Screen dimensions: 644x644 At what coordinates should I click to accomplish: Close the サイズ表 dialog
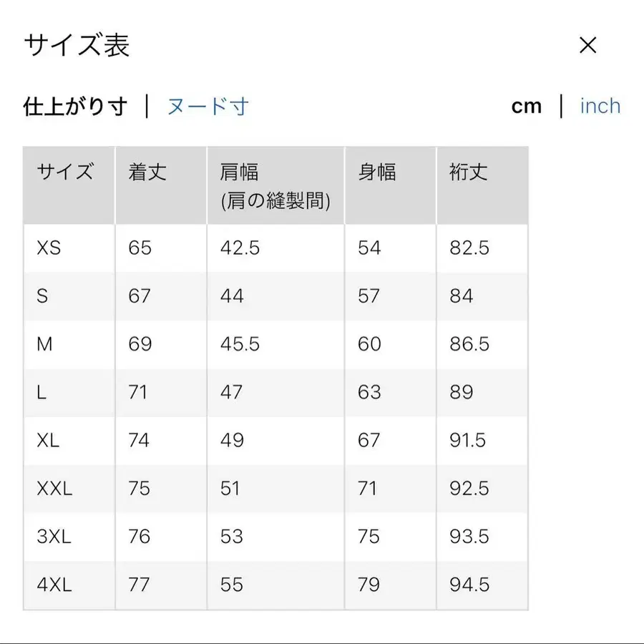(x=587, y=45)
